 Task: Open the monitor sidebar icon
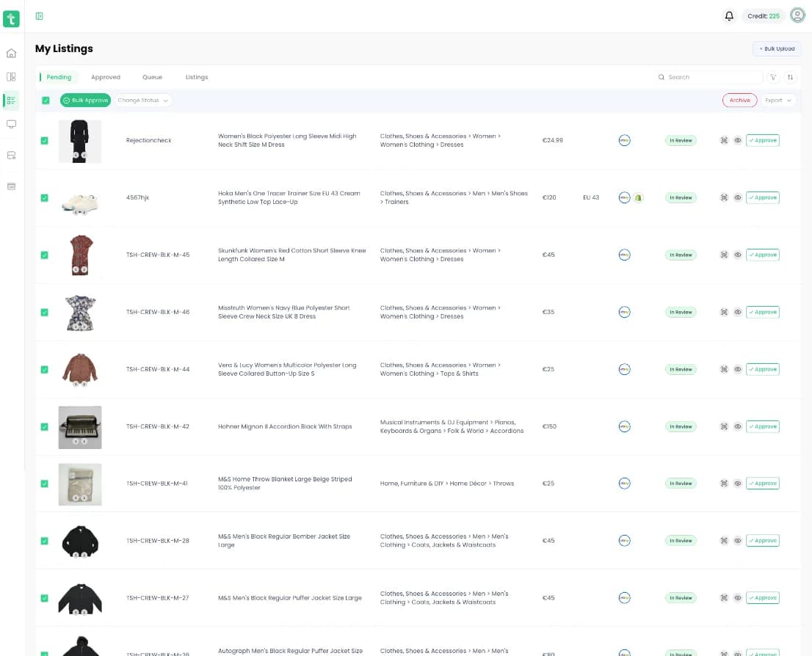12,124
